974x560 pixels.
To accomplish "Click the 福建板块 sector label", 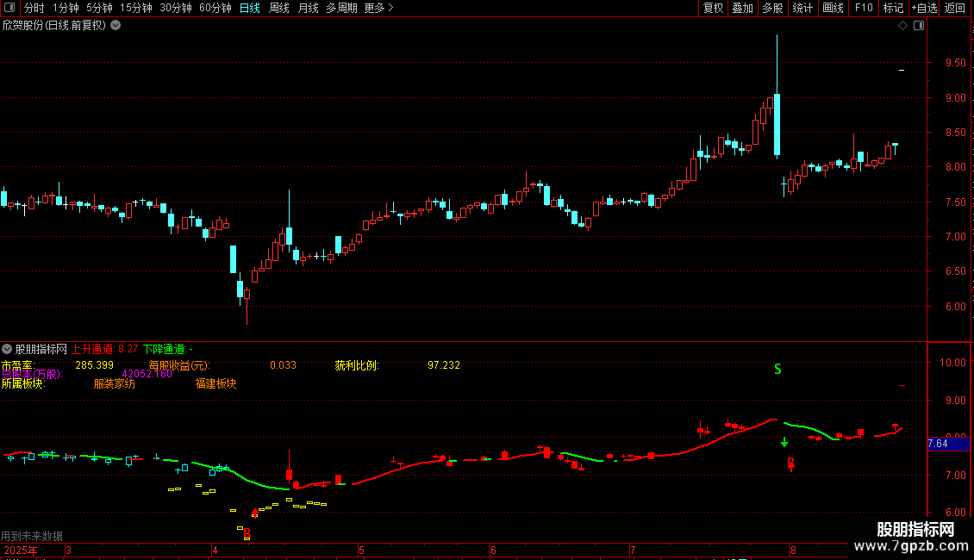I will pyautogui.click(x=215, y=383).
